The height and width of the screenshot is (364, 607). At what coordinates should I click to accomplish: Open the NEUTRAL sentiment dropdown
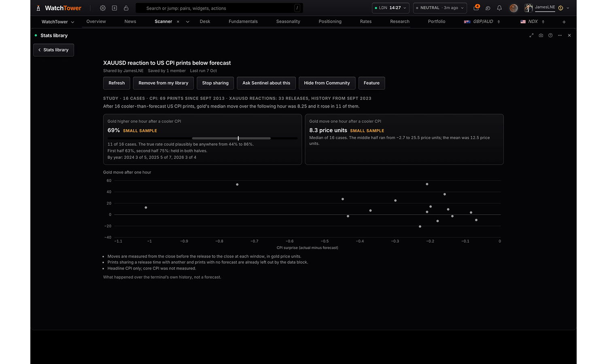440,8
